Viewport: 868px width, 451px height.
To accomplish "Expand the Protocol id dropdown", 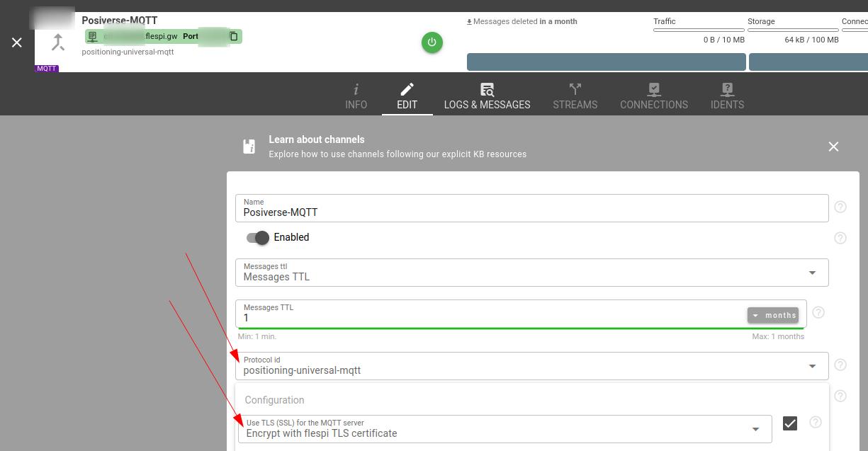I will tap(812, 366).
